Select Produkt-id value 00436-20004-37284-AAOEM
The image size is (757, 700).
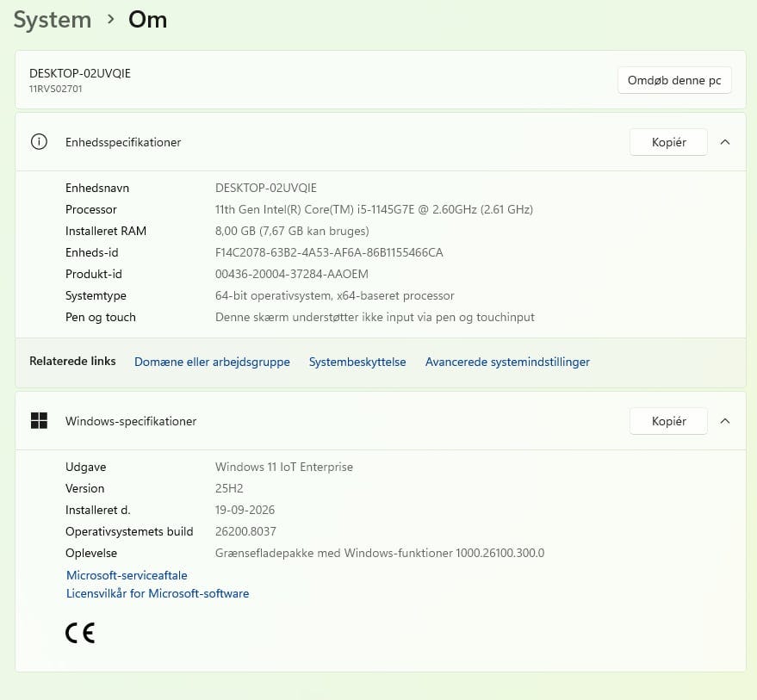pos(292,274)
